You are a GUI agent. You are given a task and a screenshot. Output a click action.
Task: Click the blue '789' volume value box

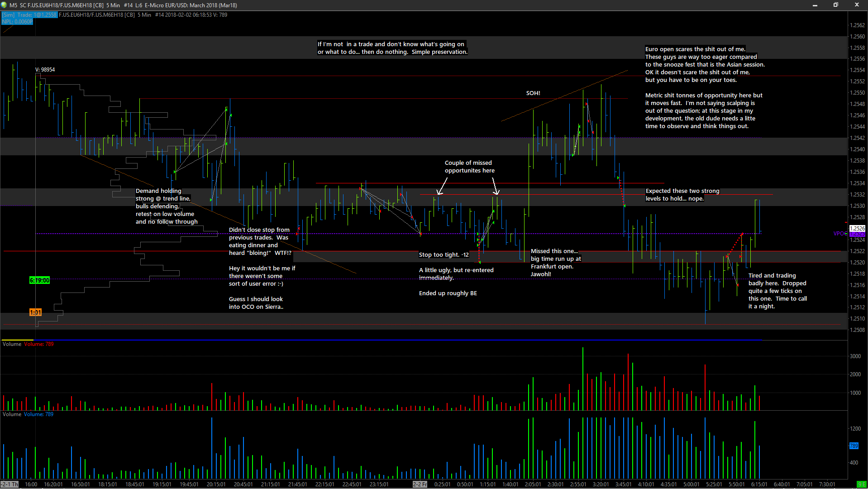tap(854, 446)
